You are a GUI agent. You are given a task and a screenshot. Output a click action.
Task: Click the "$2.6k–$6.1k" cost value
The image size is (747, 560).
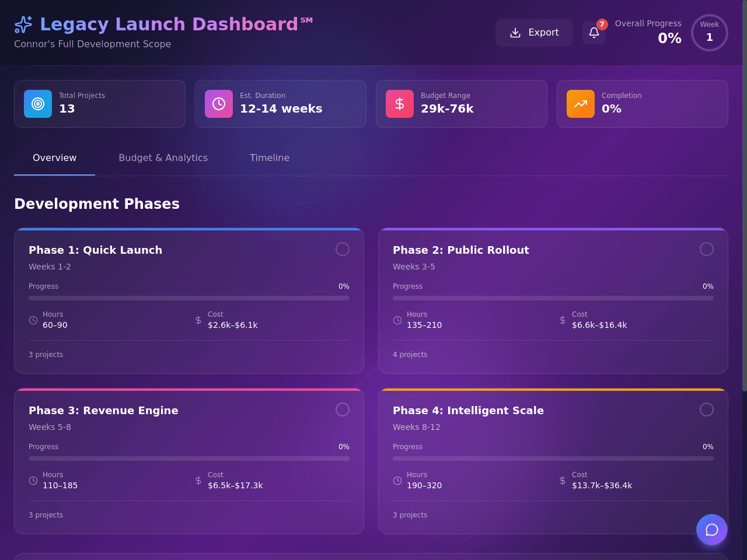(232, 325)
